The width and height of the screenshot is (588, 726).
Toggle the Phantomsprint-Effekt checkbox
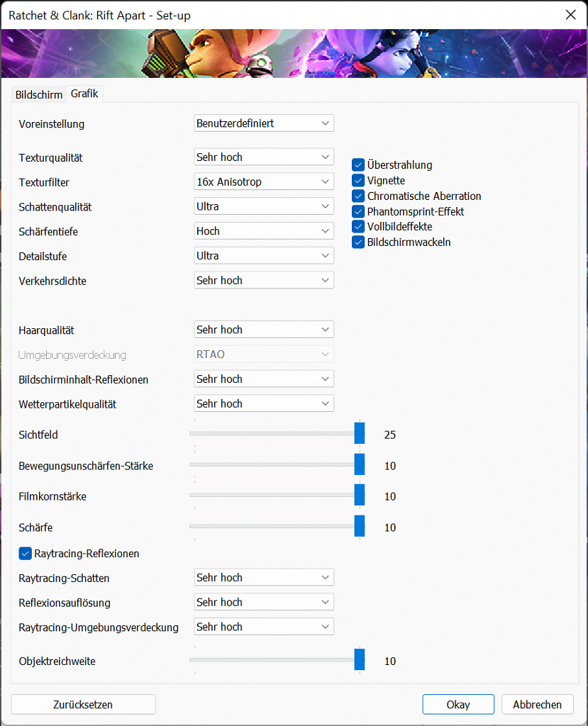(358, 211)
